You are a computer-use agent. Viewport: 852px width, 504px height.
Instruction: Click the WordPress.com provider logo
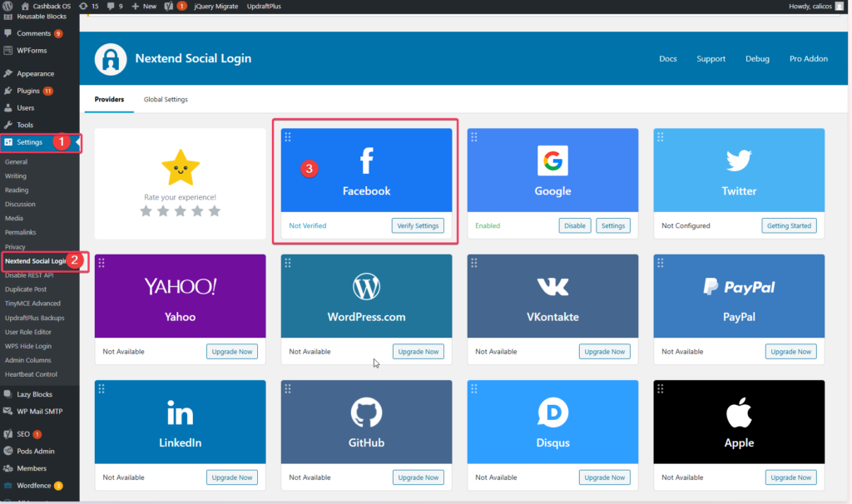366,286
